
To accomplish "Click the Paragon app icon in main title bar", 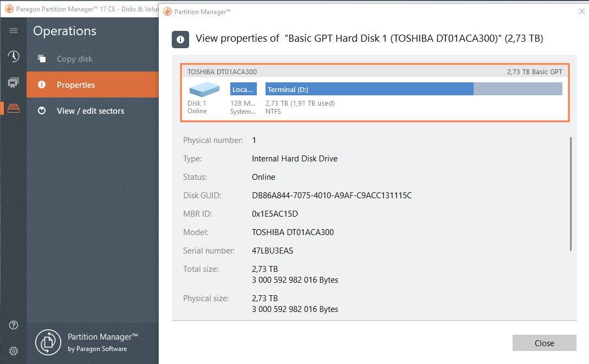I will pyautogui.click(x=9, y=9).
